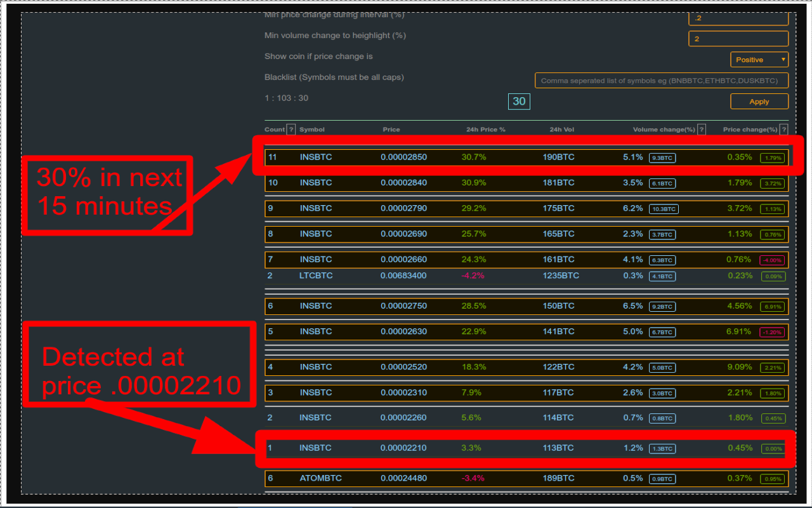Screen dimensions: 812x508
Task: Click the label Show coin if price change is
Action: click(318, 57)
